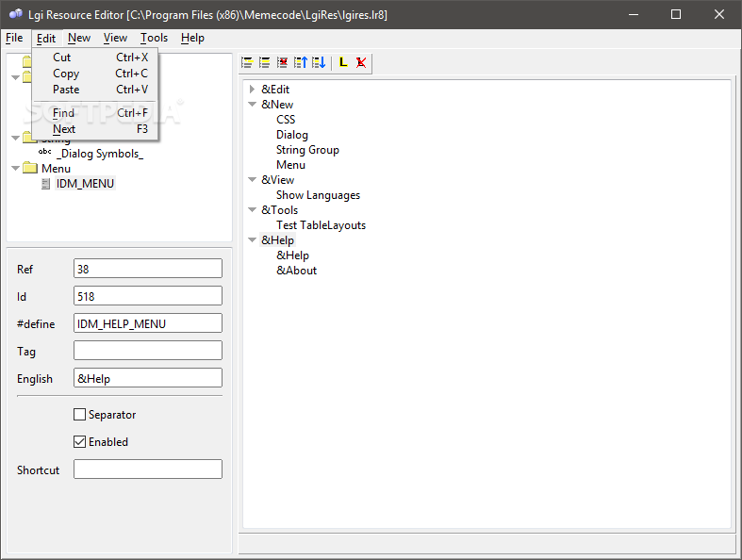Open the Help menu in menu bar
This screenshot has width=742, height=560.
(x=192, y=38)
